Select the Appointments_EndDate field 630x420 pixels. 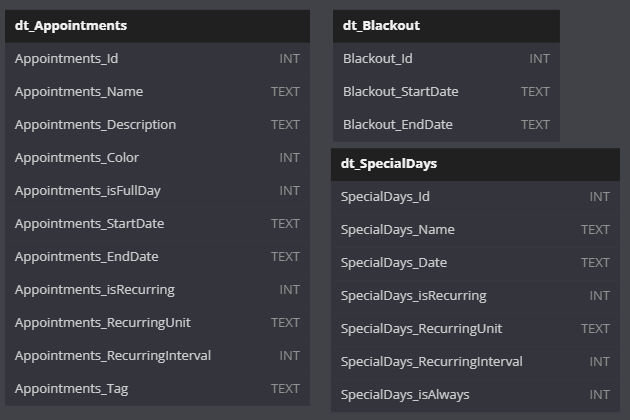click(157, 257)
